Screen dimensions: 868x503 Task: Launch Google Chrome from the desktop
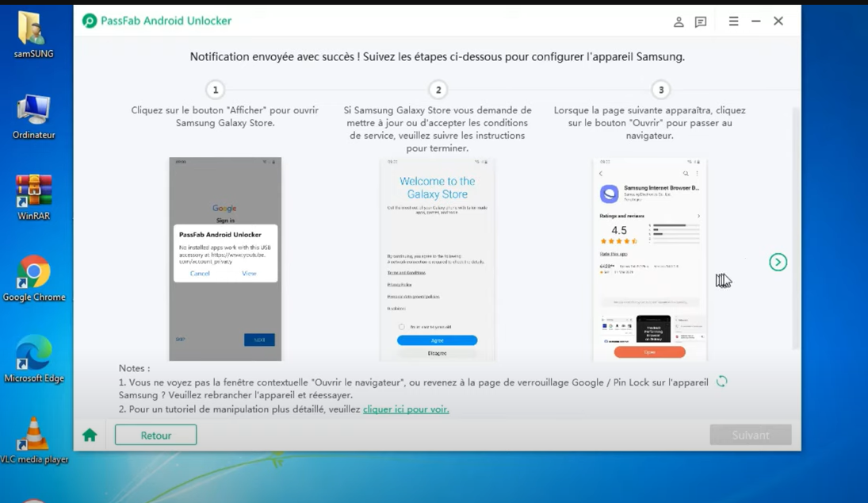coord(33,273)
